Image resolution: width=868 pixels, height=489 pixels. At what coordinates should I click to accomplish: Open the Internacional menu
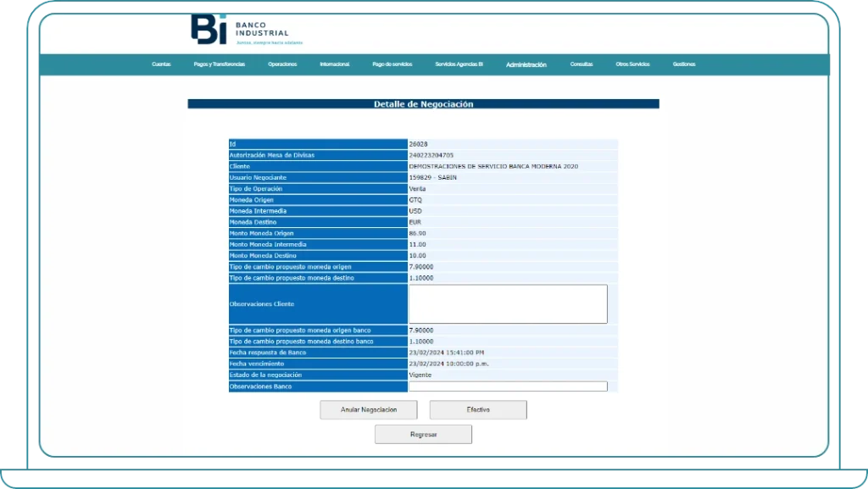(335, 64)
